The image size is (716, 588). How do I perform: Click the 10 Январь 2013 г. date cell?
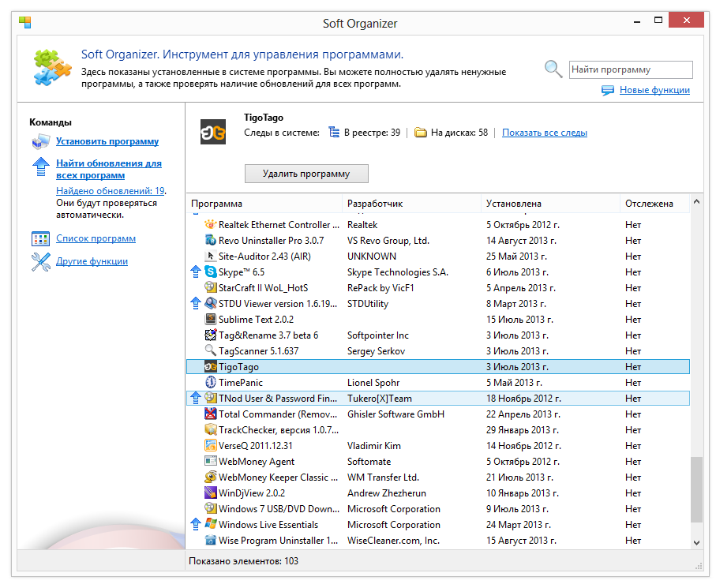pyautogui.click(x=523, y=493)
